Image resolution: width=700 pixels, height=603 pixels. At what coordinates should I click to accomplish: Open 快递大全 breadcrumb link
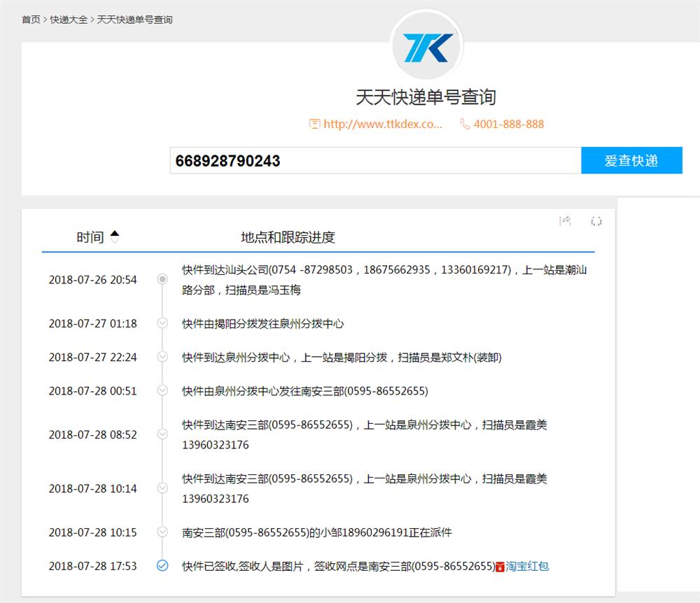click(x=69, y=20)
